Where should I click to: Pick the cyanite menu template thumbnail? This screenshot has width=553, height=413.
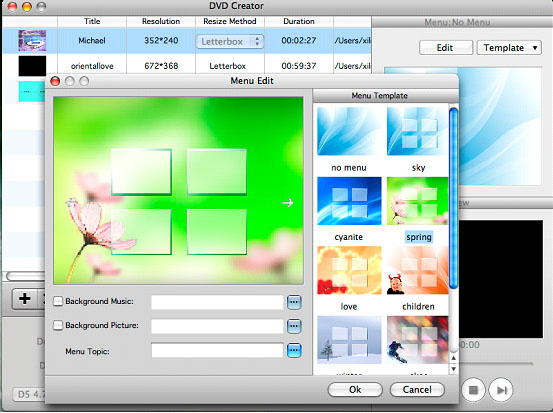click(x=349, y=201)
